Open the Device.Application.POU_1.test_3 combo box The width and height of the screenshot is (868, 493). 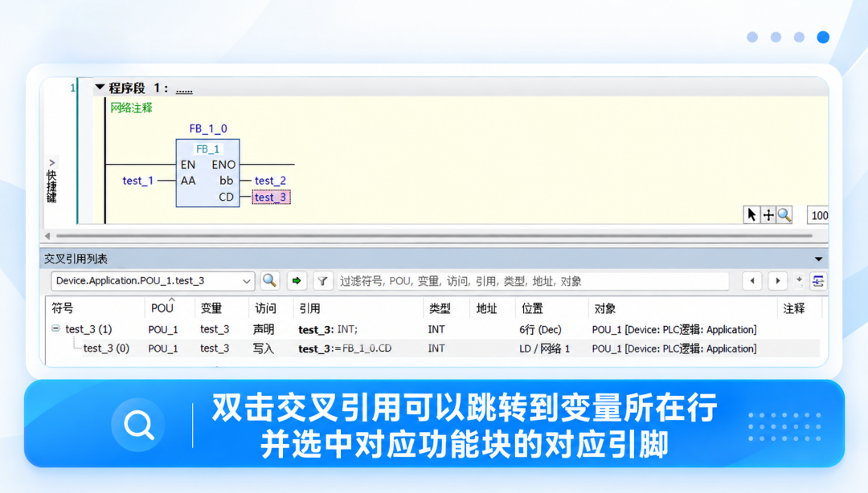pyautogui.click(x=153, y=281)
